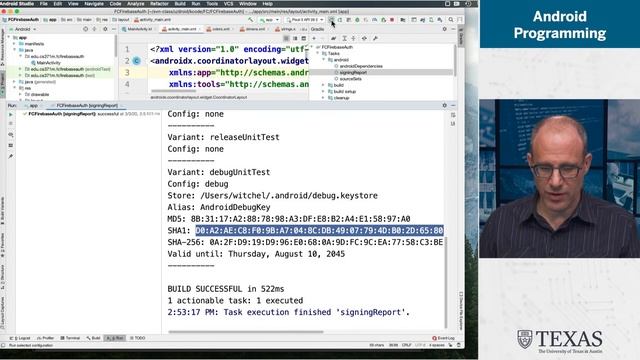Screen dimensions: 640x360
Task: Open Profiler tool window button
Action: pyautogui.click(x=46, y=338)
